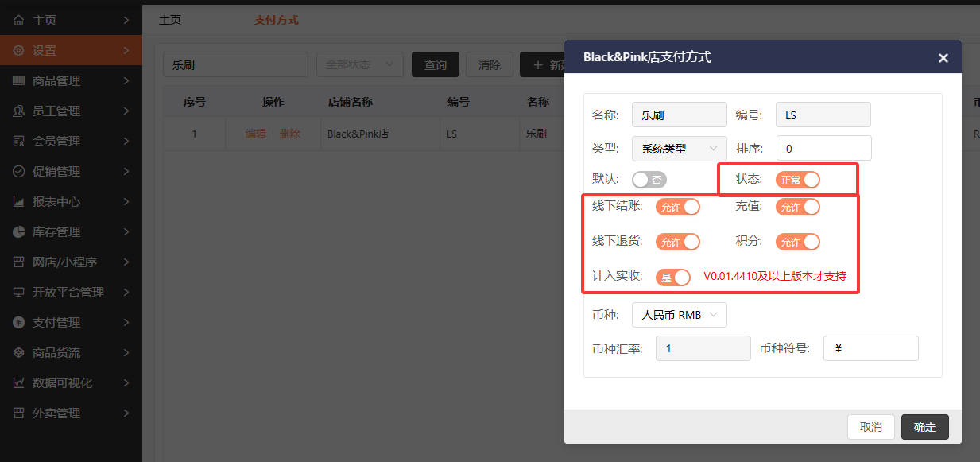
Task: Click the 商品管理 sidebar icon
Action: tap(19, 80)
